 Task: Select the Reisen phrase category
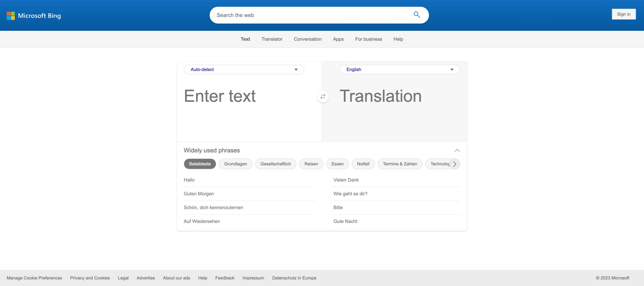click(x=311, y=164)
